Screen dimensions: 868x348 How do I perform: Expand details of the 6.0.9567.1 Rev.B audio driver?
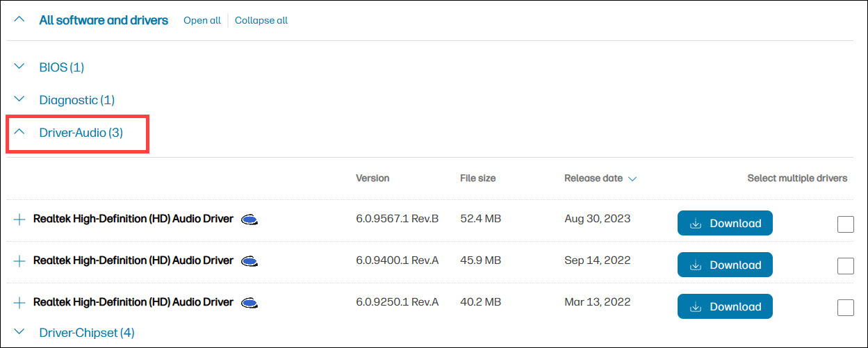pos(19,219)
